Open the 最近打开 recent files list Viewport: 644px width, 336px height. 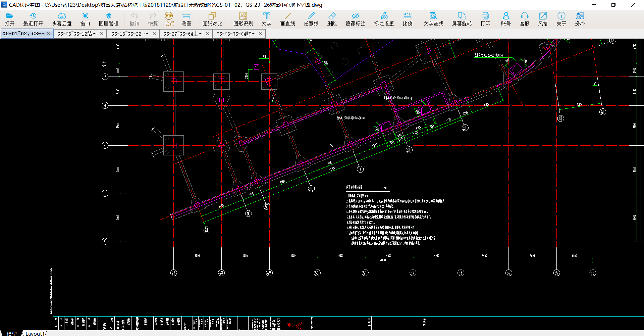pos(33,19)
